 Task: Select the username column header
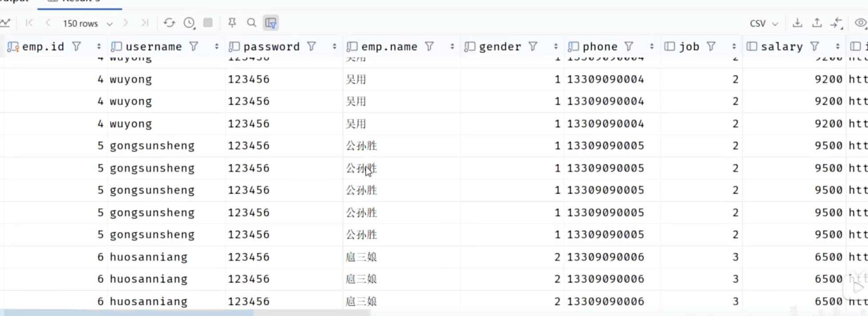[x=154, y=46]
